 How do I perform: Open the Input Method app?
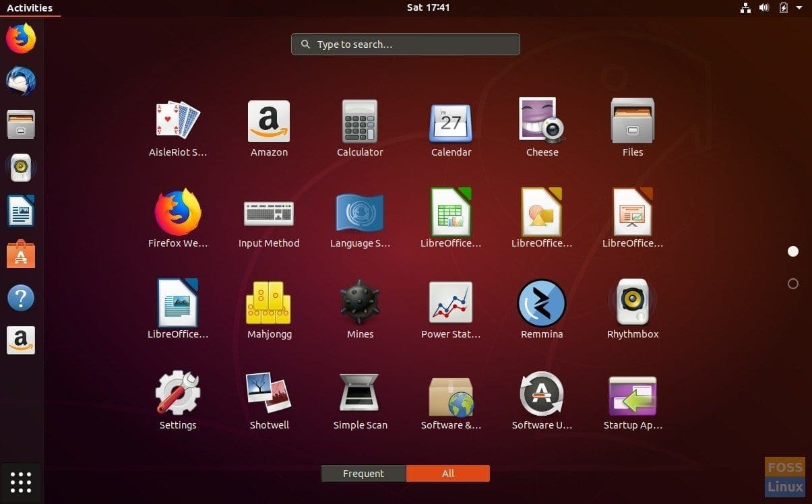point(269,213)
